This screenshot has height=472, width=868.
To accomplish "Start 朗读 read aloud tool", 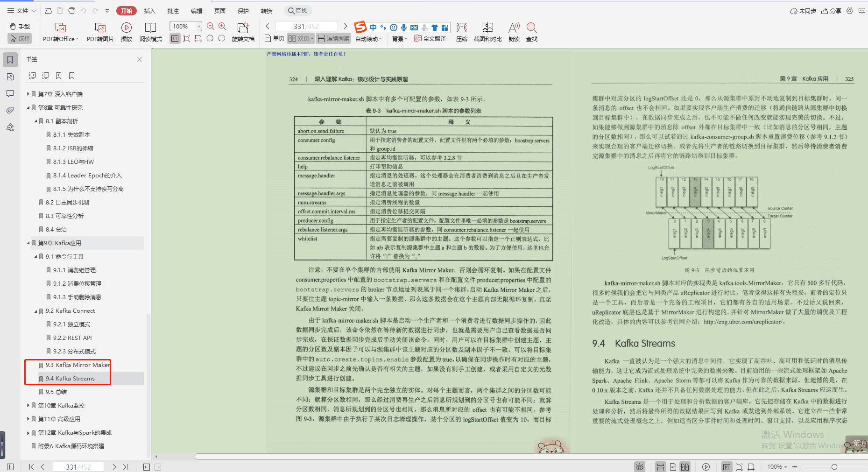I will tap(514, 32).
